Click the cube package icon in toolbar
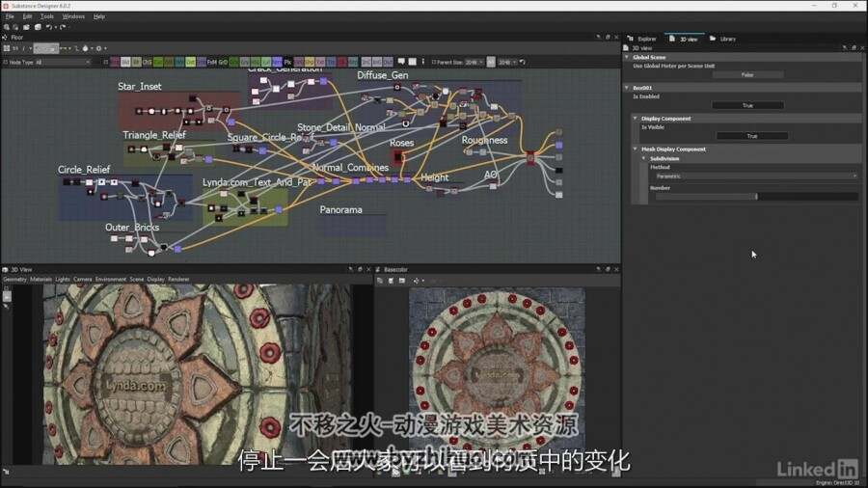868x488 pixels. tap(38, 27)
